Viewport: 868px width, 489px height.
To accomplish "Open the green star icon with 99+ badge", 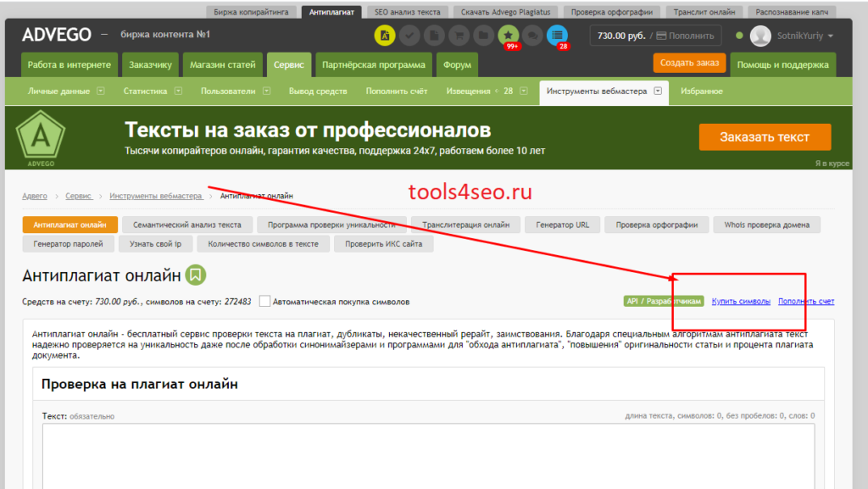I will tap(509, 36).
